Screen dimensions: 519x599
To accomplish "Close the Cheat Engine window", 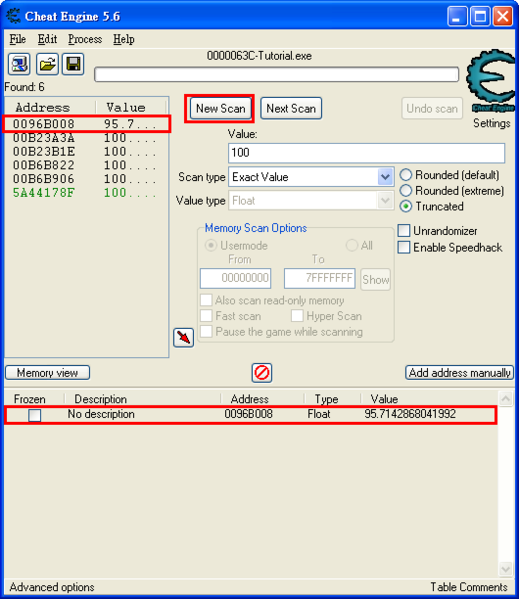I will (x=503, y=16).
